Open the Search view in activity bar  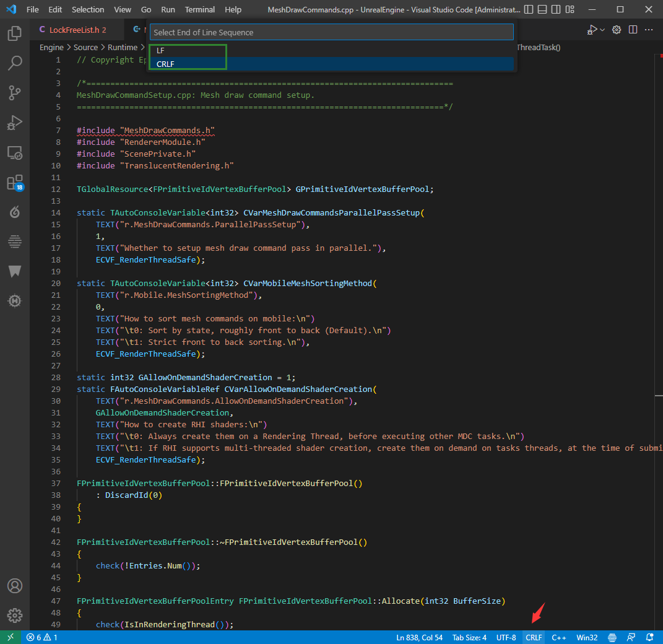point(15,63)
